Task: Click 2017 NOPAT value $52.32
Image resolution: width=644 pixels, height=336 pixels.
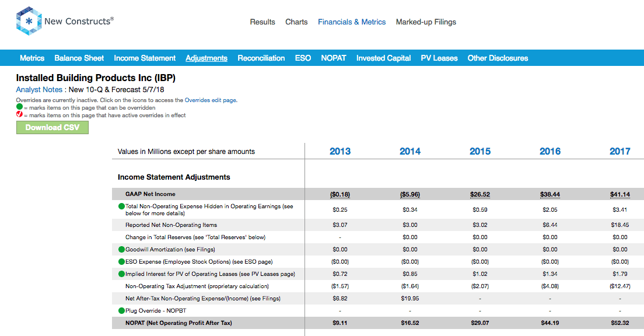Action: (x=619, y=323)
